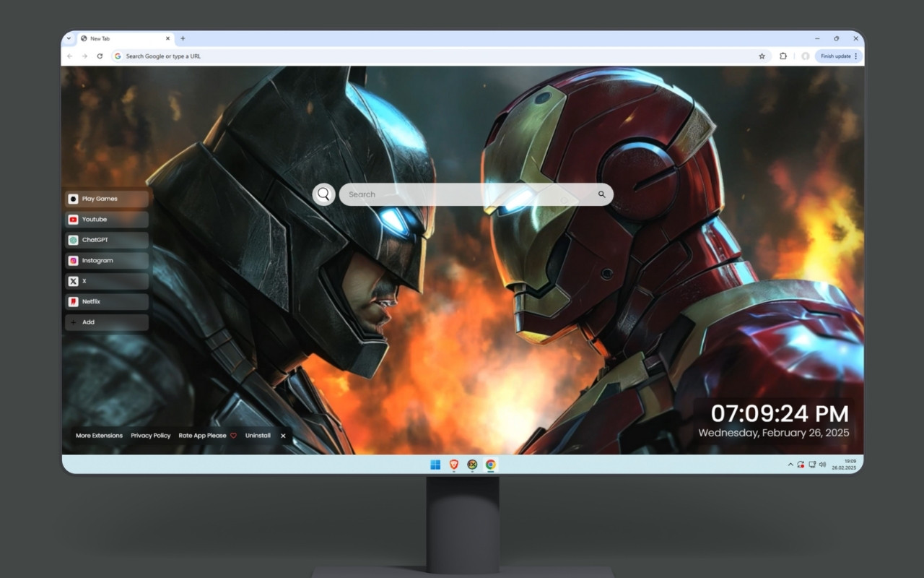Click the Windows Start button on the taskbar
The width and height of the screenshot is (924, 578).
pos(435,465)
